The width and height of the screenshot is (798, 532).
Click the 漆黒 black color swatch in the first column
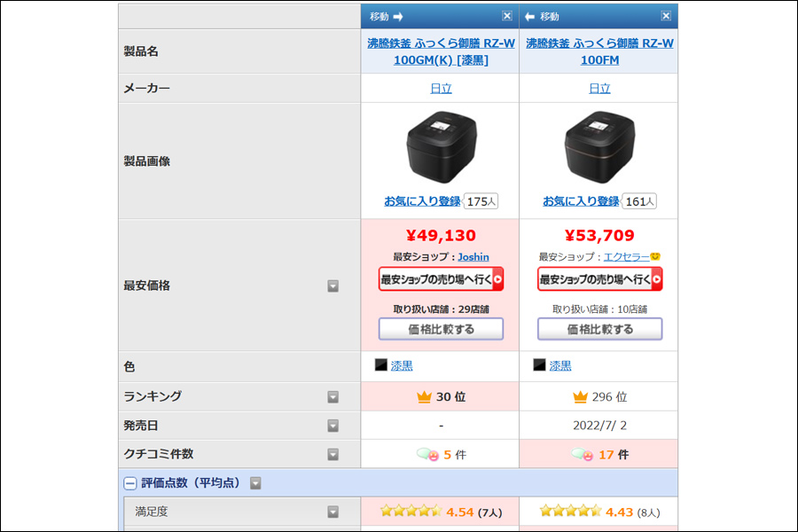(380, 365)
